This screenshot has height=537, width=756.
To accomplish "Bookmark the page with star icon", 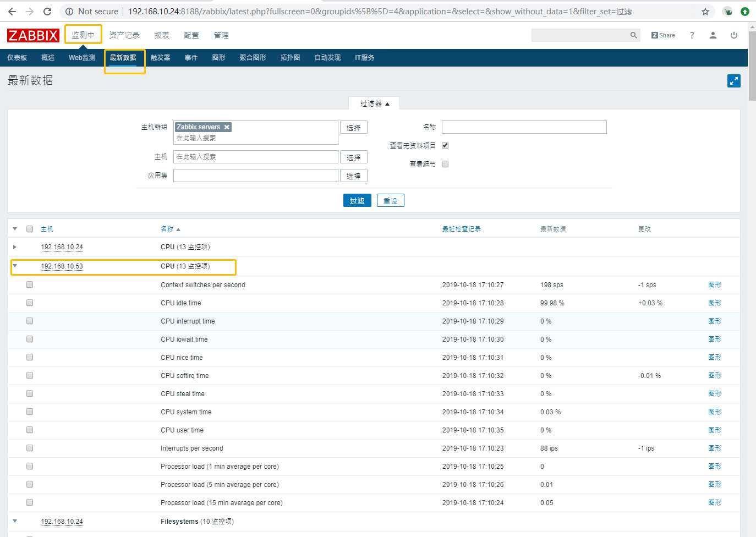I will click(x=705, y=11).
